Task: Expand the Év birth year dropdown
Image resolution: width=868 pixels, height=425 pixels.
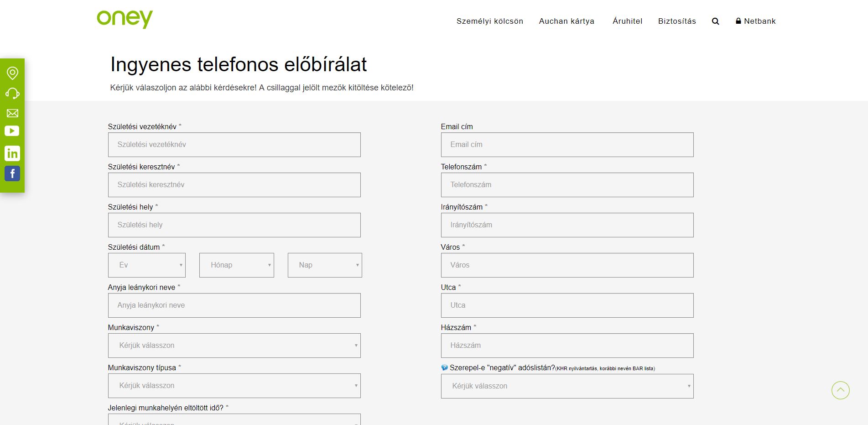Action: point(146,265)
